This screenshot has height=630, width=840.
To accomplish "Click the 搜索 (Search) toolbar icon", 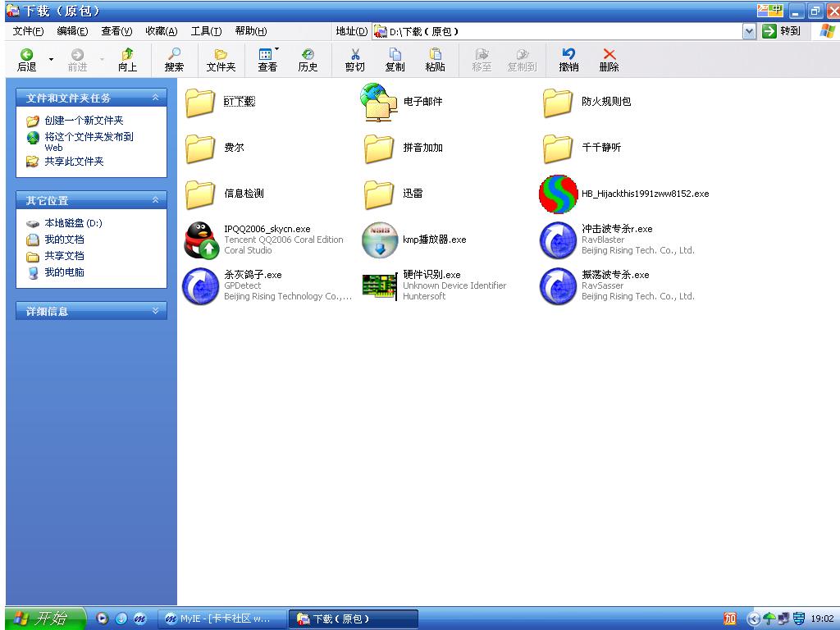I will (x=174, y=60).
